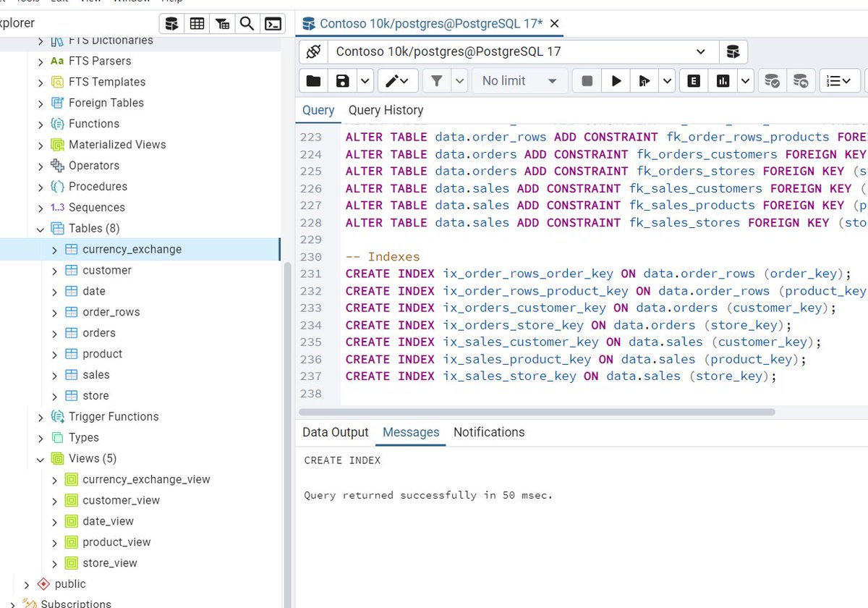
Task: Open the connection dropdown for Contoso 10k
Action: pos(700,51)
